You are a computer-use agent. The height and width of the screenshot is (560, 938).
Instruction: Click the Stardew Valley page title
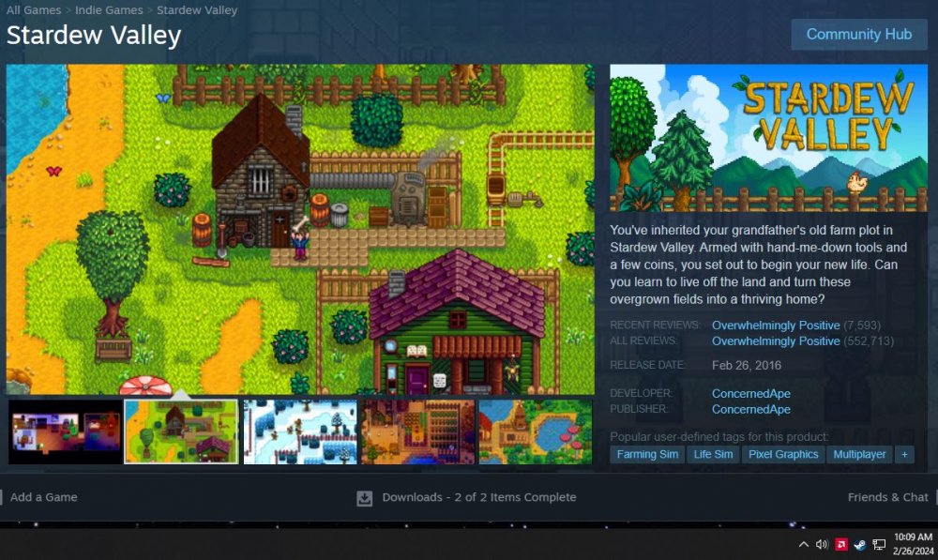(x=94, y=35)
